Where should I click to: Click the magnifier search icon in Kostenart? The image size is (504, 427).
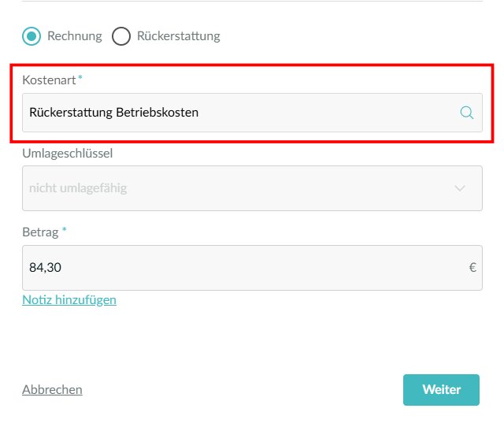[466, 113]
